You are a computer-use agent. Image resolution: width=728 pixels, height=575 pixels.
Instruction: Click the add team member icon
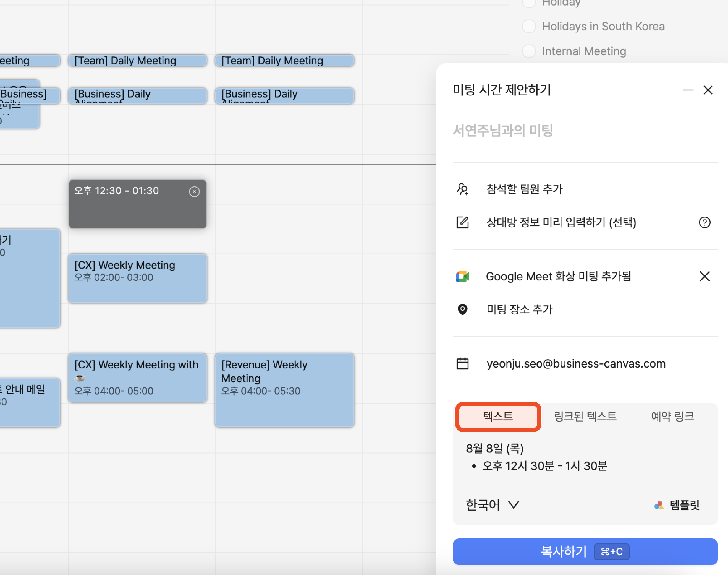click(463, 189)
